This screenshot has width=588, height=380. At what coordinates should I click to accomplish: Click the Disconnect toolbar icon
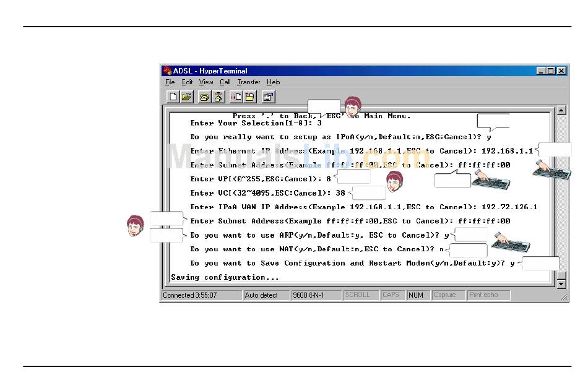tap(218, 97)
